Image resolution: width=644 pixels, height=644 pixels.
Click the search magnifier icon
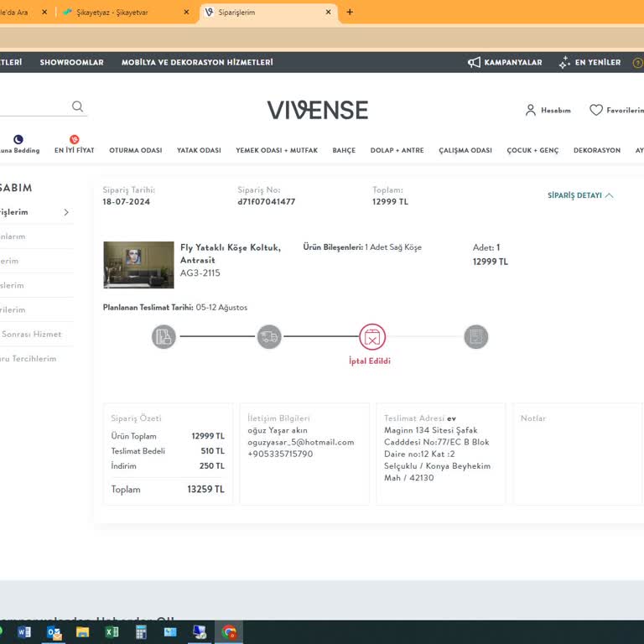click(78, 106)
